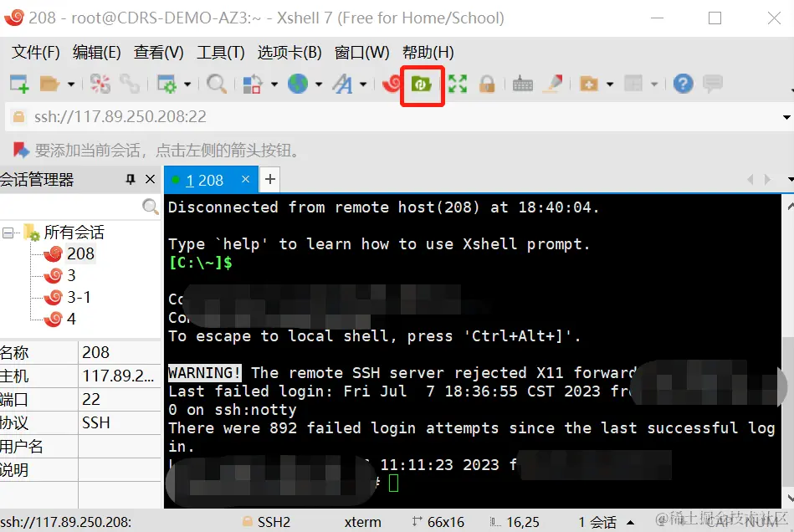Click the 名称 value 208 in properties
This screenshot has width=794, height=532.
click(95, 352)
